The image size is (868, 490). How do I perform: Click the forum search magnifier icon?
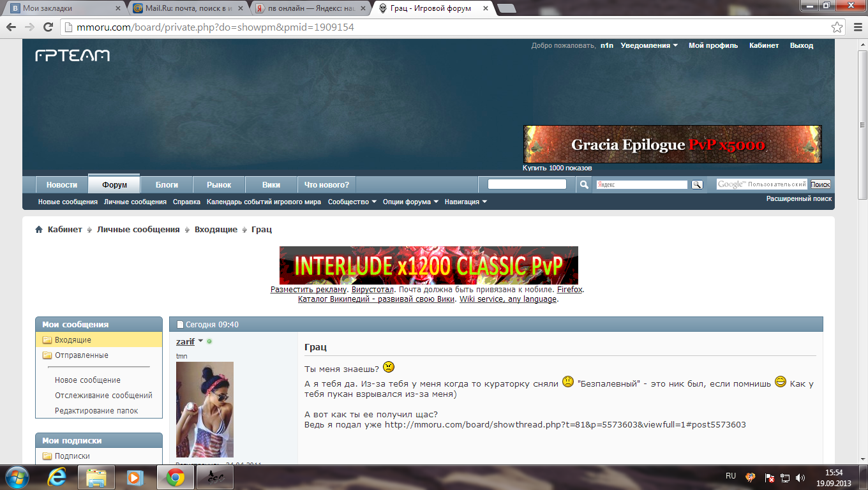(x=584, y=184)
